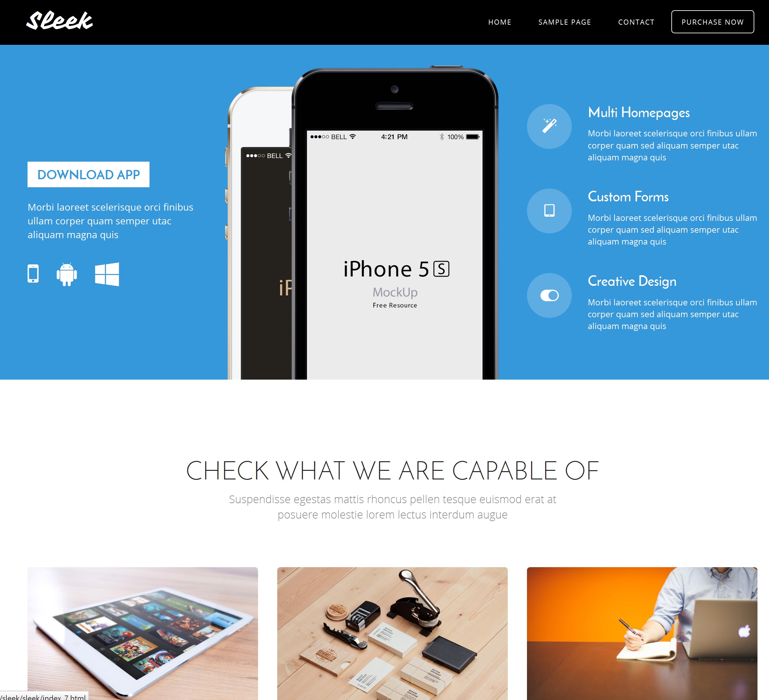Expand the Home navigation menu
Viewport: 769px width, 700px height.
[x=500, y=21]
